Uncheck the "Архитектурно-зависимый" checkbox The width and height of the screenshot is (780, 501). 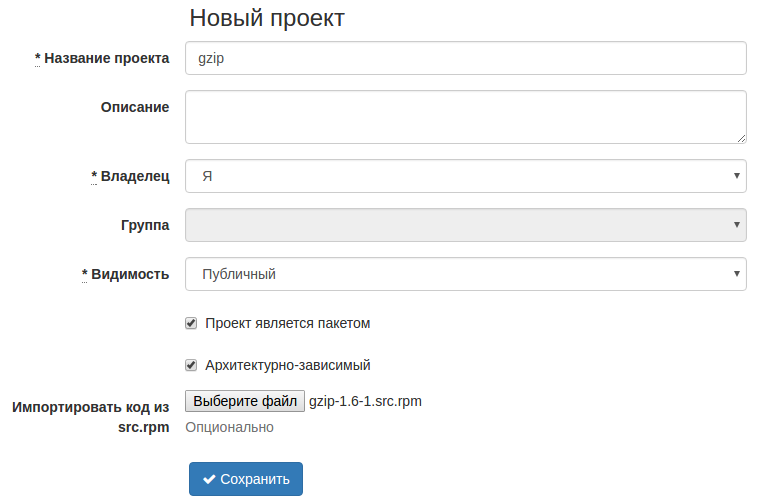click(x=191, y=365)
